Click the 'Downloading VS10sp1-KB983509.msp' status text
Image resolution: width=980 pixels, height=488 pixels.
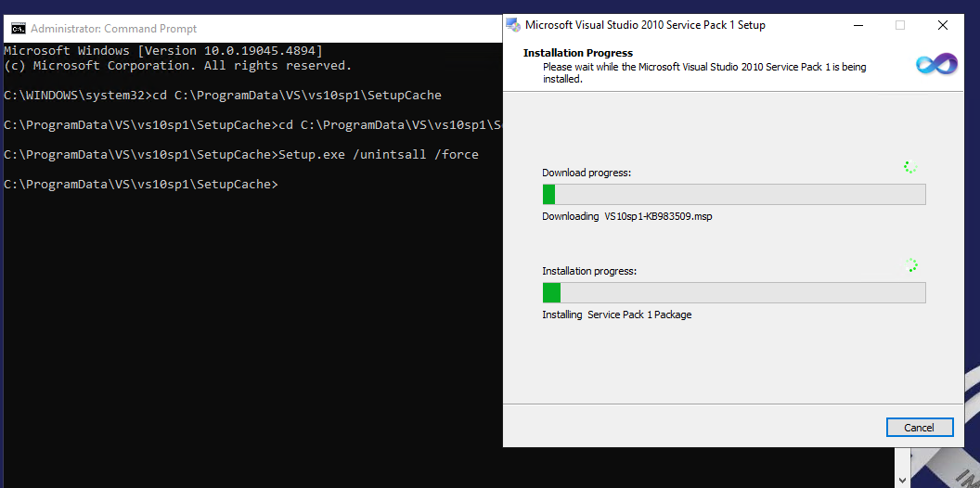pyautogui.click(x=627, y=217)
